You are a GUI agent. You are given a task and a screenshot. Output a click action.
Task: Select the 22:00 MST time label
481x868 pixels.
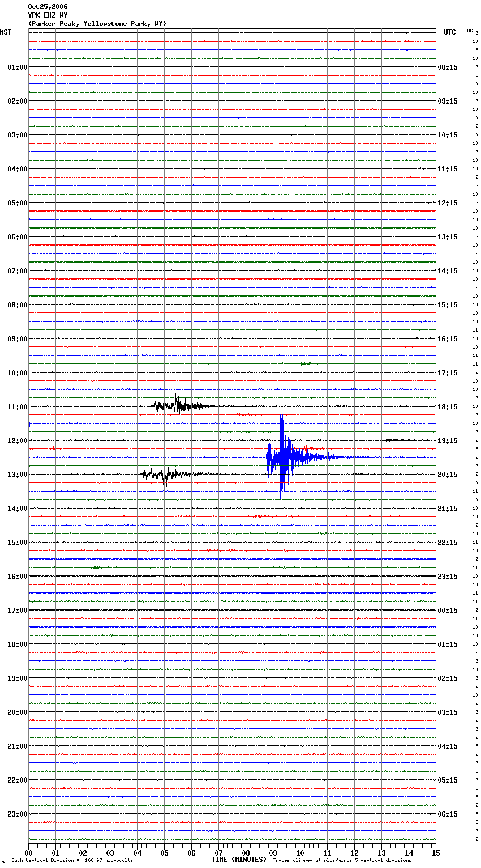pos(18,780)
